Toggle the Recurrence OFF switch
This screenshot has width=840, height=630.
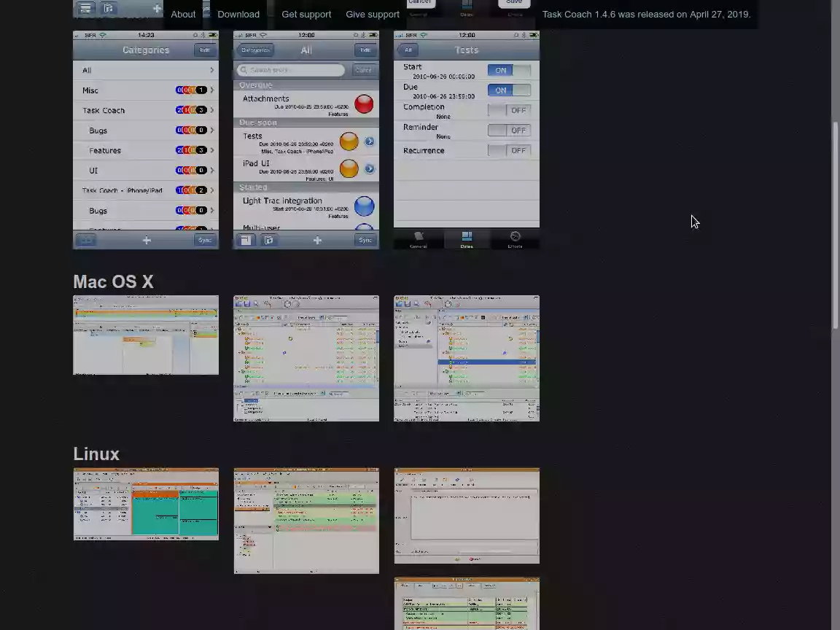point(509,150)
